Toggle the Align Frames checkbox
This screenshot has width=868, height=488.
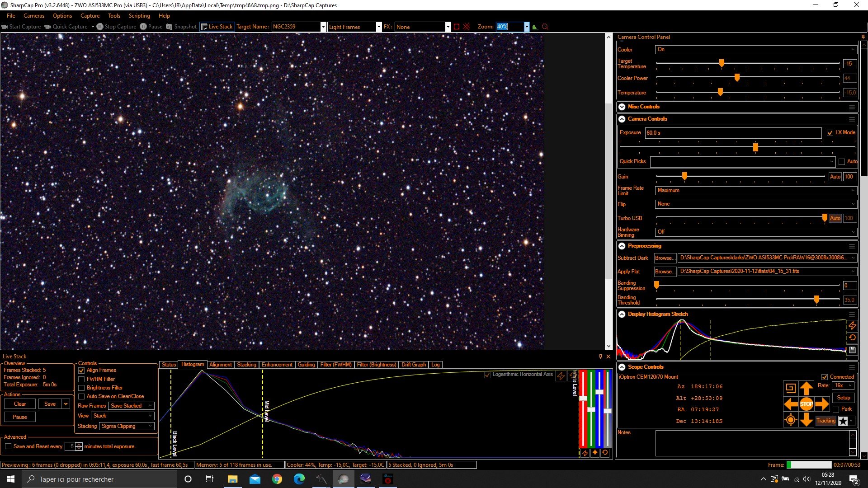point(81,371)
